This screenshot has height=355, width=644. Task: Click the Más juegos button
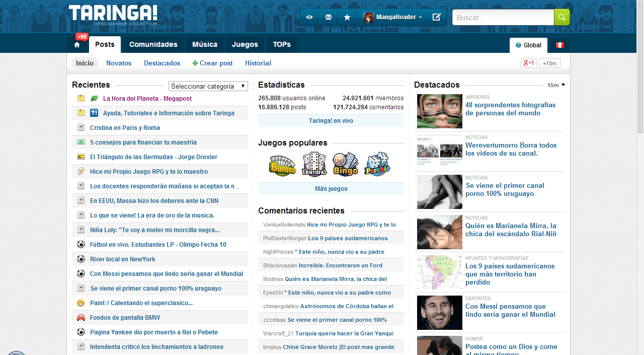coord(331,189)
